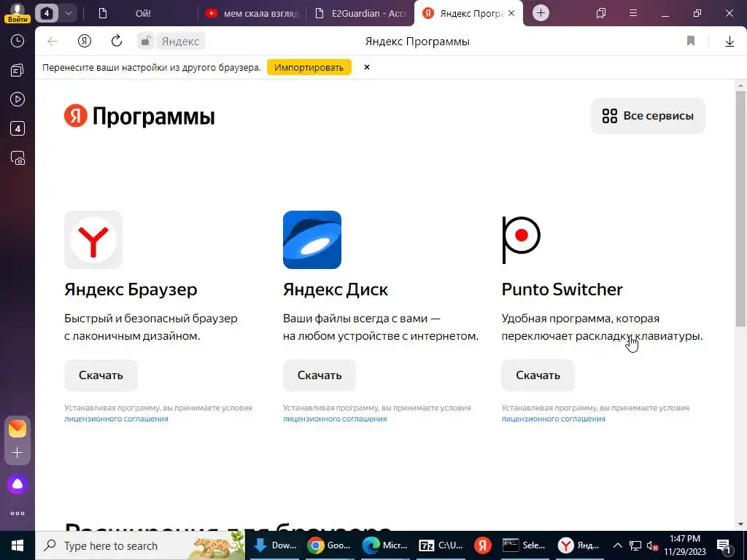This screenshot has height=560, width=747.
Task: Click the Яндекс address bar field
Action: (x=180, y=42)
